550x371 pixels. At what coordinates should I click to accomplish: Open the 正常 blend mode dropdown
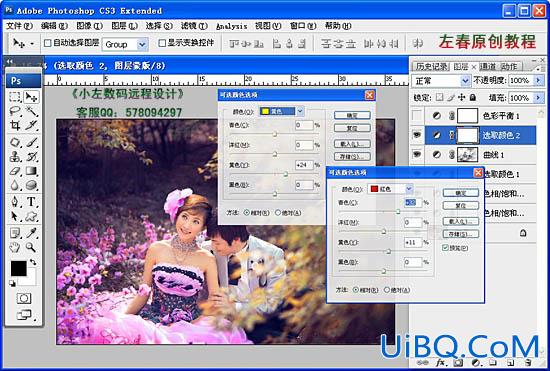[x=441, y=81]
